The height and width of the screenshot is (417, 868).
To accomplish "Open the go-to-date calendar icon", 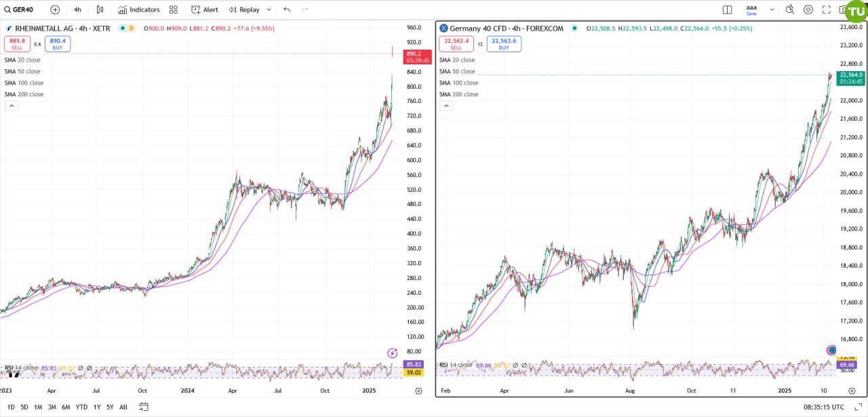I will pos(144,407).
